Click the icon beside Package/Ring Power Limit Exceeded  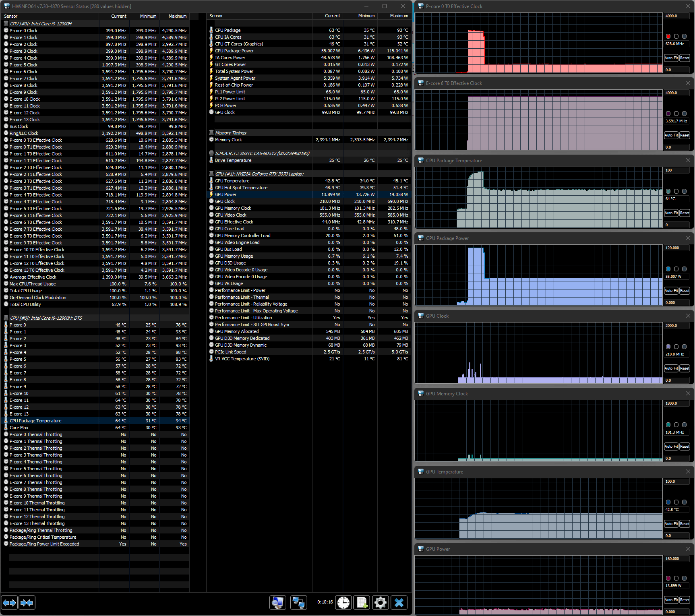click(6, 544)
